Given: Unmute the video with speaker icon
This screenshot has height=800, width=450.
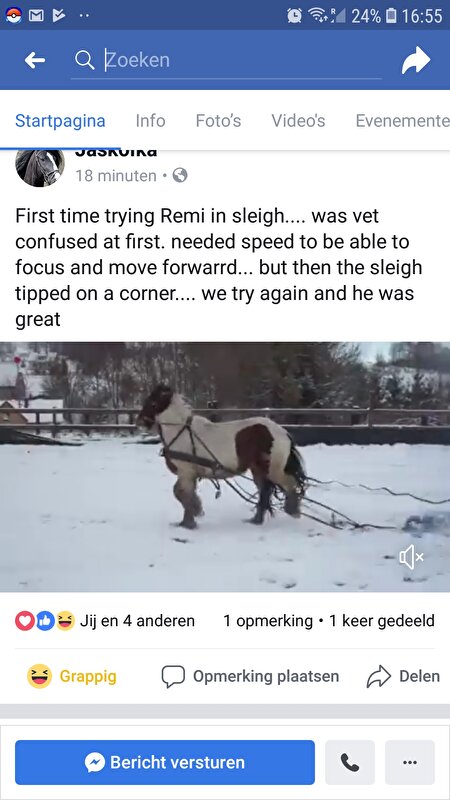Looking at the screenshot, I should [x=411, y=557].
